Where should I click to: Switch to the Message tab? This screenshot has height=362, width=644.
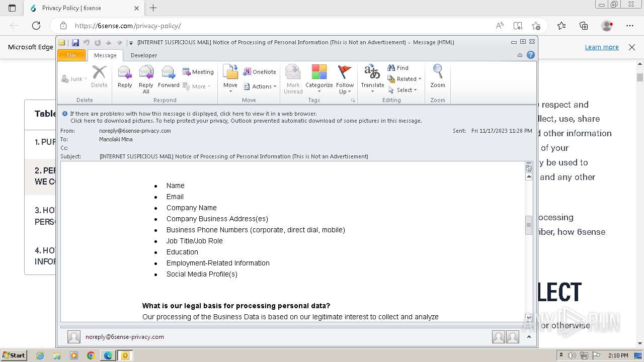105,55
